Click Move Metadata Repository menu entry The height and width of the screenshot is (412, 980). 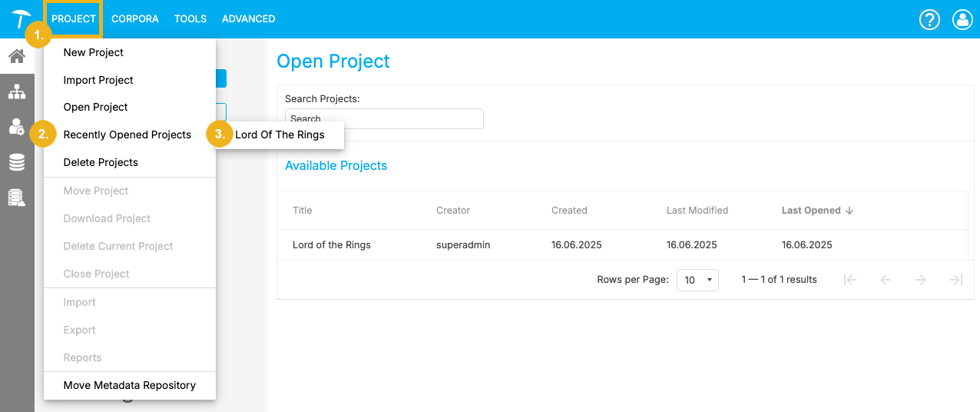pyautogui.click(x=130, y=385)
